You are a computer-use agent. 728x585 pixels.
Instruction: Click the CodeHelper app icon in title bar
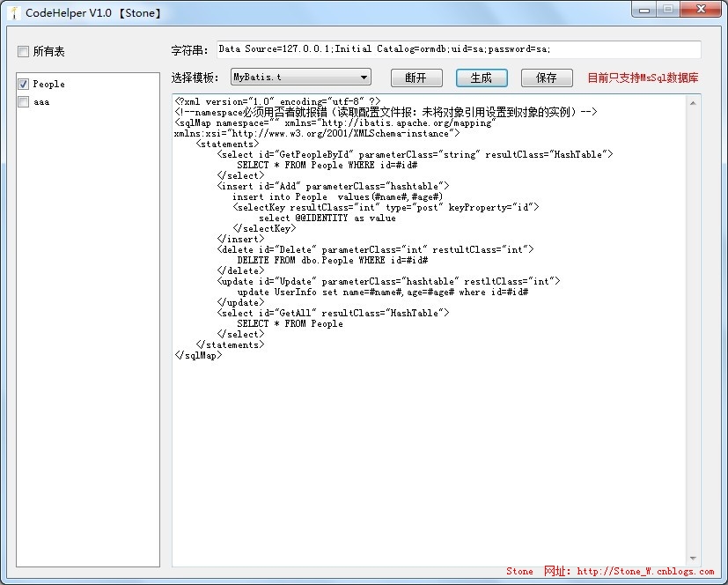click(14, 11)
